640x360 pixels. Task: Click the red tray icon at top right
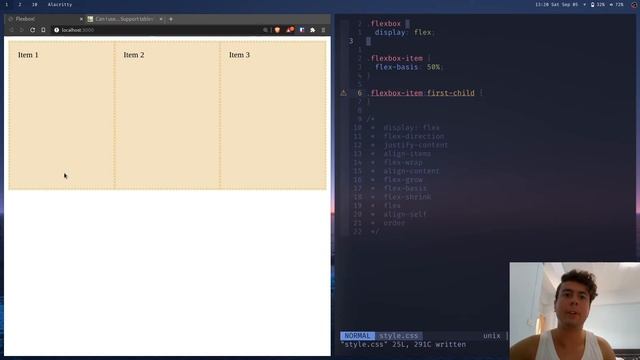point(634,4)
